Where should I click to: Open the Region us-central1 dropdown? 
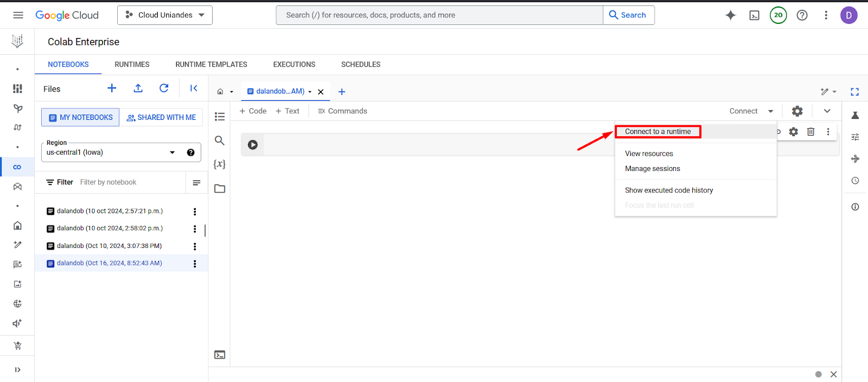pyautogui.click(x=121, y=152)
